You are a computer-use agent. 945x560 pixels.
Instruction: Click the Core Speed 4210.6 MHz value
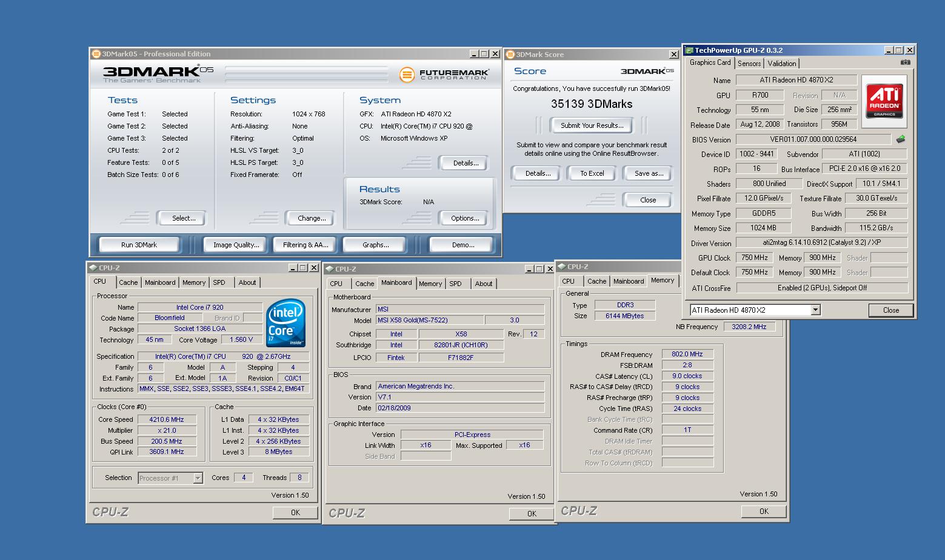click(167, 419)
